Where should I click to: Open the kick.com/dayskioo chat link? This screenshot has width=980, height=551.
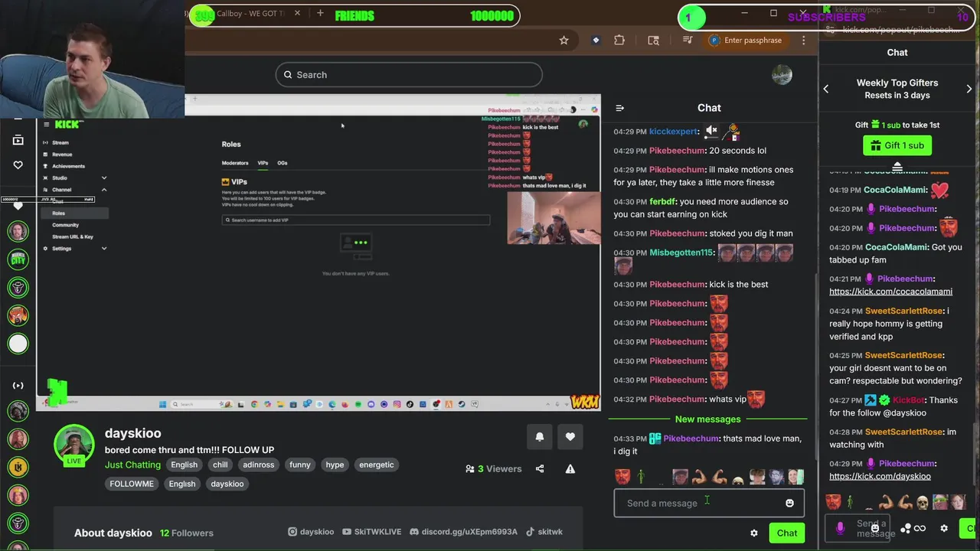point(880,476)
